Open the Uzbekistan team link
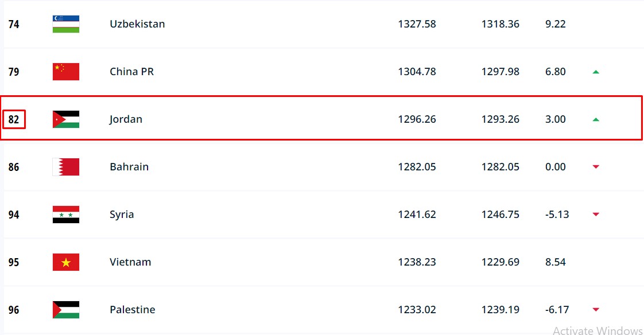This screenshot has height=335, width=644. point(137,24)
